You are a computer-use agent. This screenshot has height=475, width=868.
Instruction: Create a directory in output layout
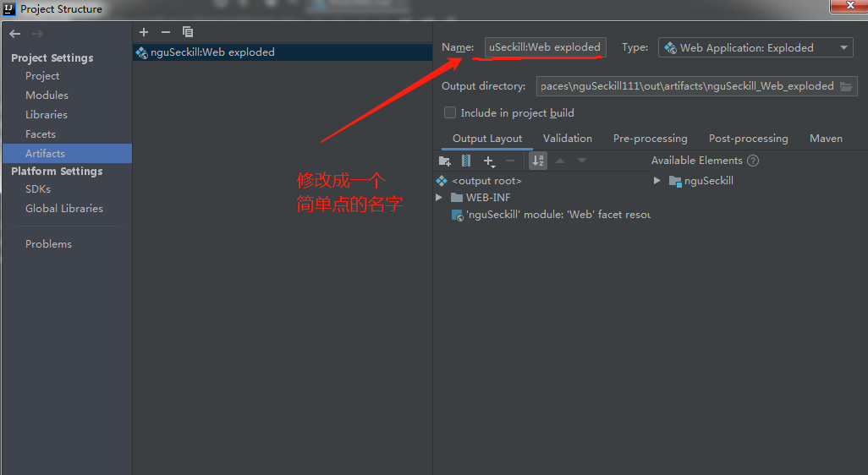[x=444, y=161]
